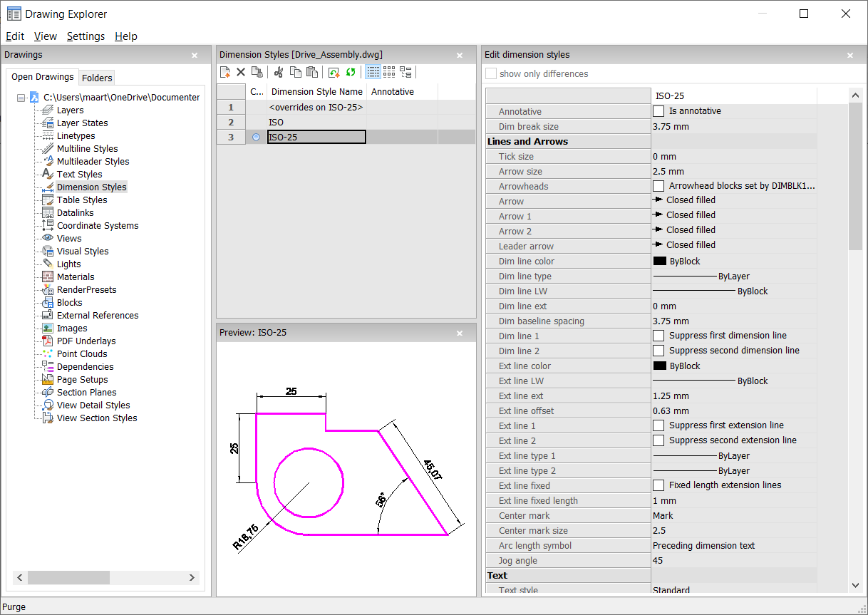Select Text Styles in the tree
Viewport: 868px width, 615px height.
pos(79,175)
